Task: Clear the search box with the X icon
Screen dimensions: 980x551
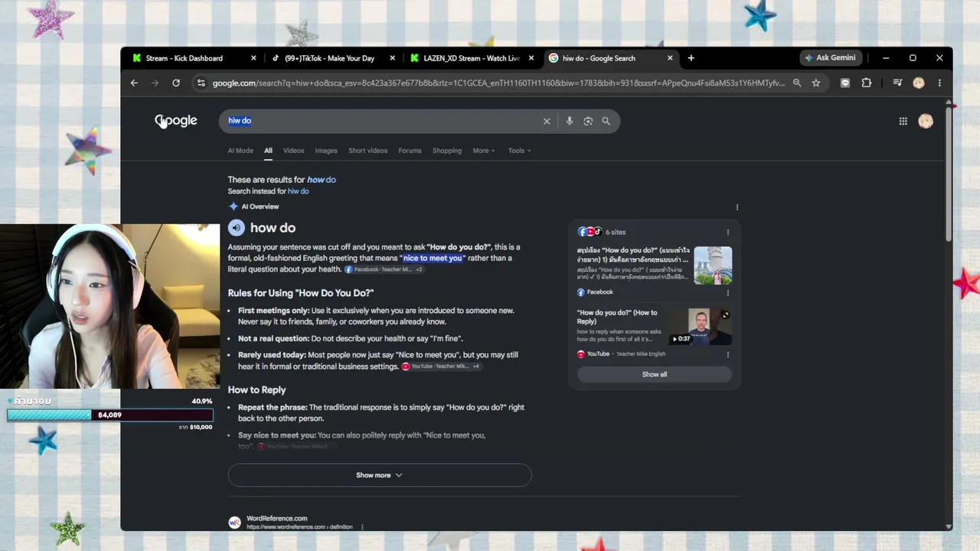Action: tap(547, 121)
